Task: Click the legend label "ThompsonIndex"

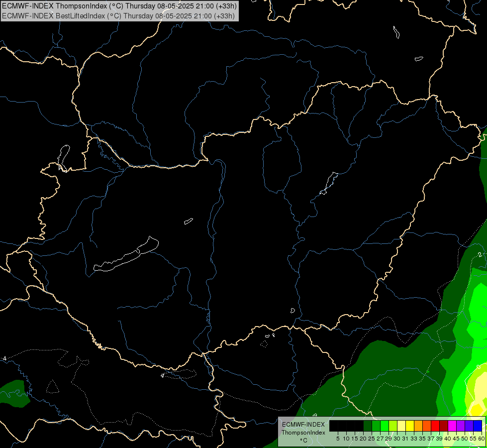Action: tap(303, 433)
